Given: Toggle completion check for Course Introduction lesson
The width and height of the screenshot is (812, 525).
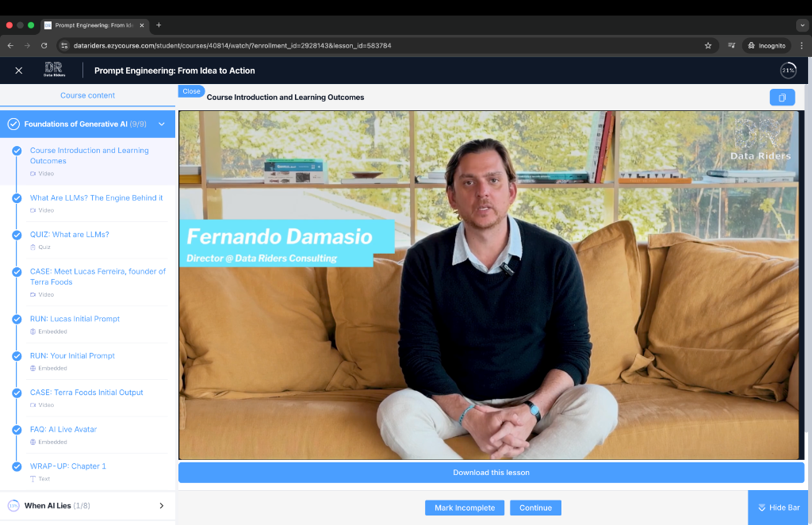Looking at the screenshot, I should click(17, 151).
